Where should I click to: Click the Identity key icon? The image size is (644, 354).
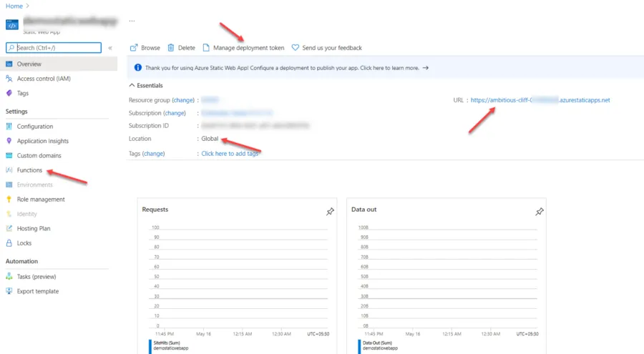[9, 214]
